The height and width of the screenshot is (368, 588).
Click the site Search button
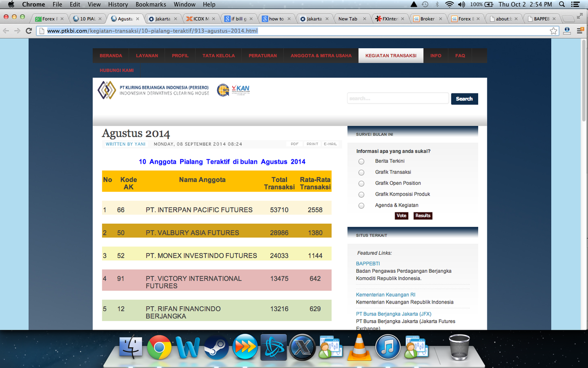pyautogui.click(x=464, y=99)
